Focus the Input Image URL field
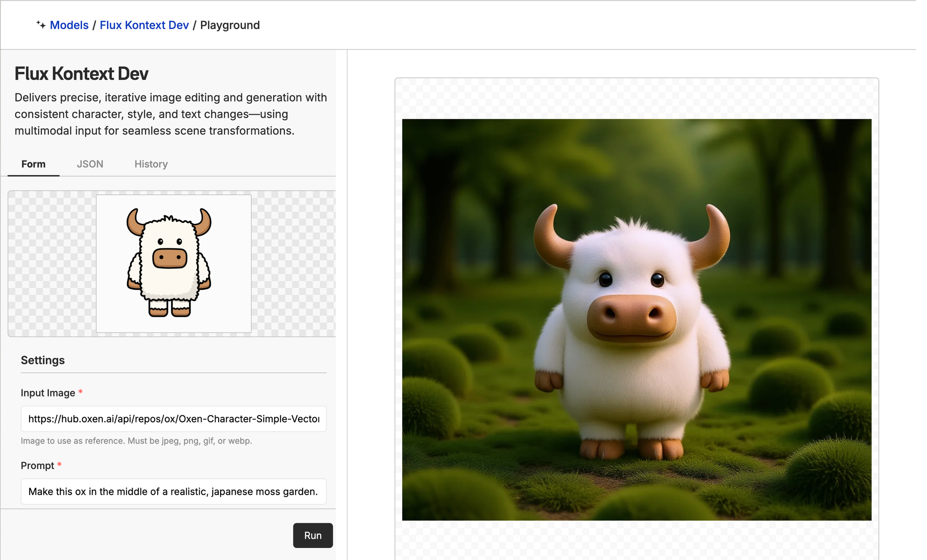Screen dimensions: 927x560 tap(173, 419)
